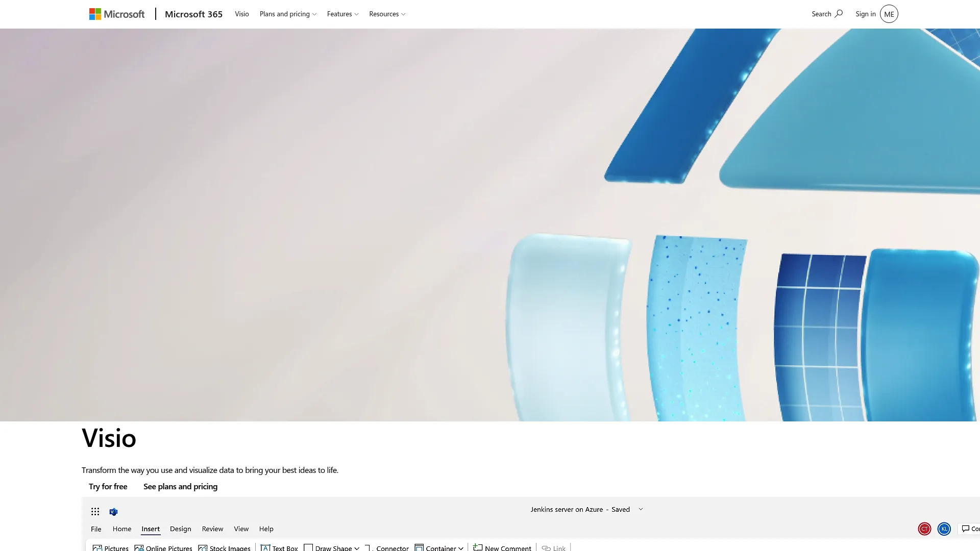Select the Text Box tool
Screen dimensions: 980x551
coord(279,548)
